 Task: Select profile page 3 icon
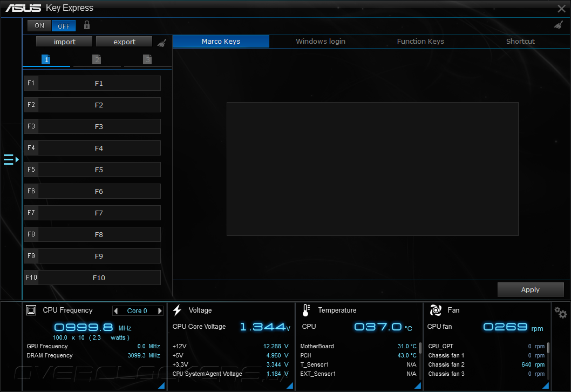(147, 59)
